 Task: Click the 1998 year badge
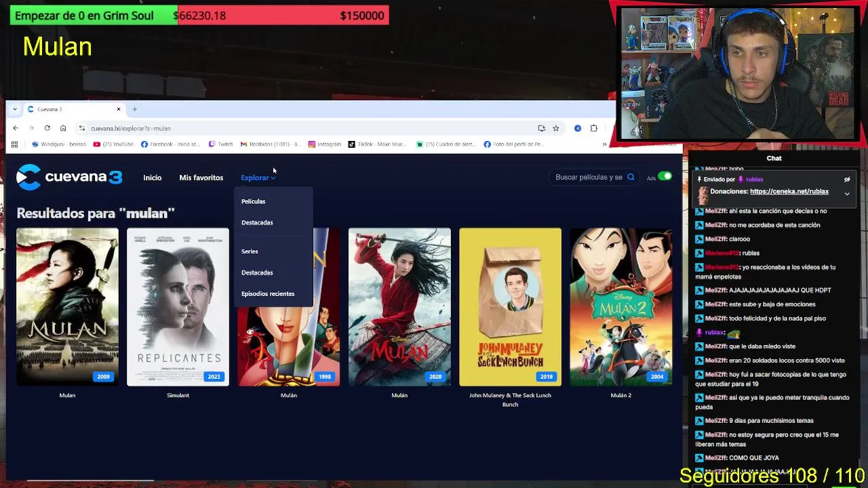(x=325, y=377)
